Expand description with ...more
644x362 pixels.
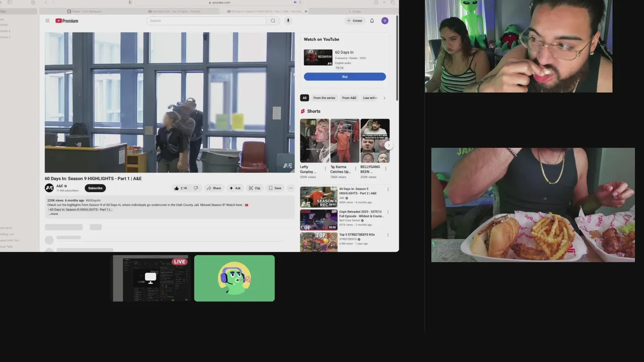coord(53,214)
